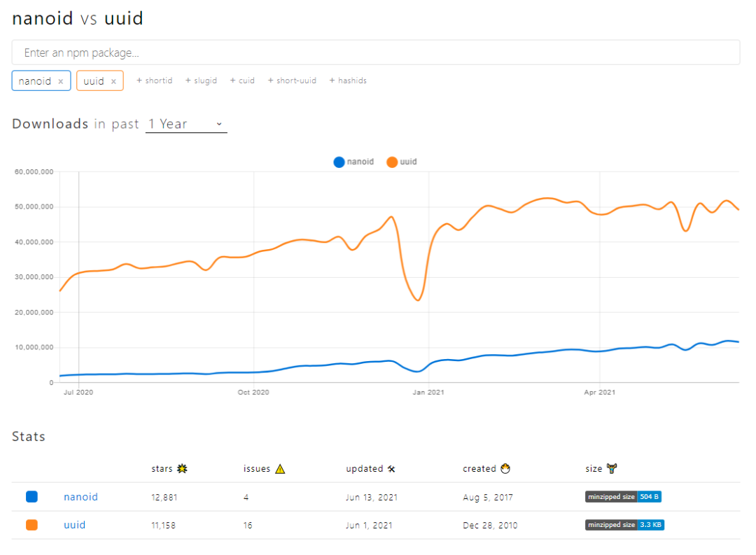Click the blue color square beside nanoid row
The image size is (756, 555).
point(31,497)
